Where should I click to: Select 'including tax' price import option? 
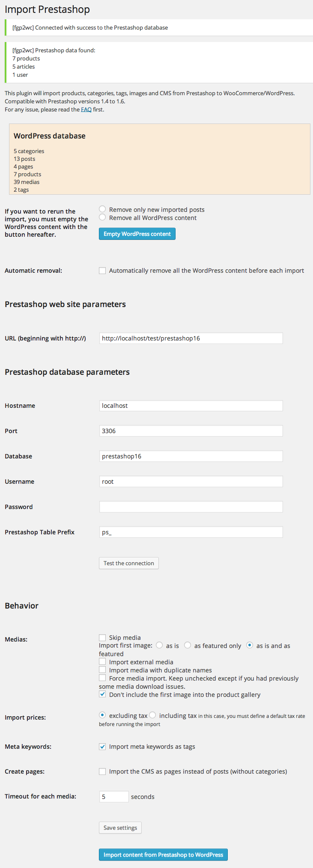tap(152, 715)
